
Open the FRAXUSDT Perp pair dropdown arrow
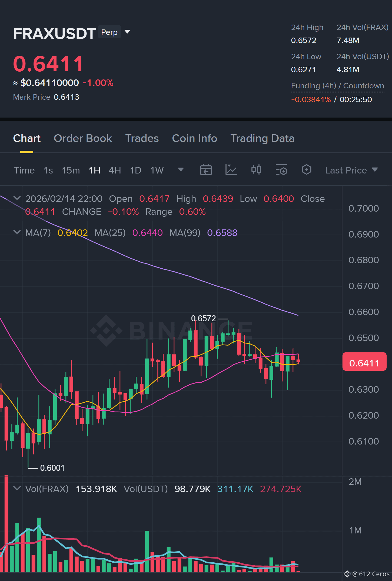127,32
